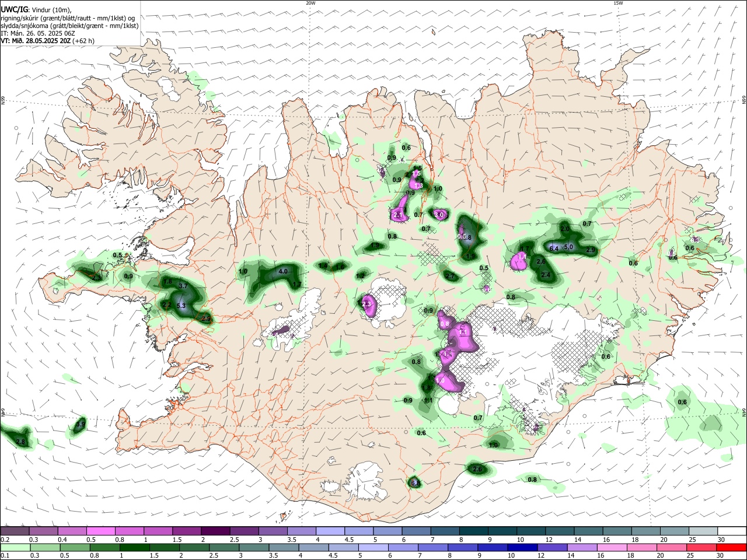The image size is (747, 560).
Task: Click the darkest purple snow swatch between 2 and 2.5
Action: pyautogui.click(x=215, y=531)
